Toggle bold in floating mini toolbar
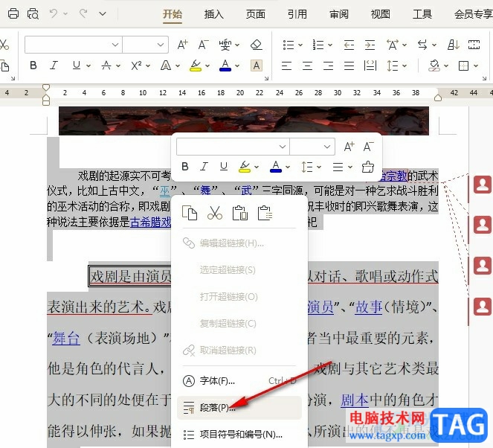Screen dimensions: 493x448 [x=185, y=166]
